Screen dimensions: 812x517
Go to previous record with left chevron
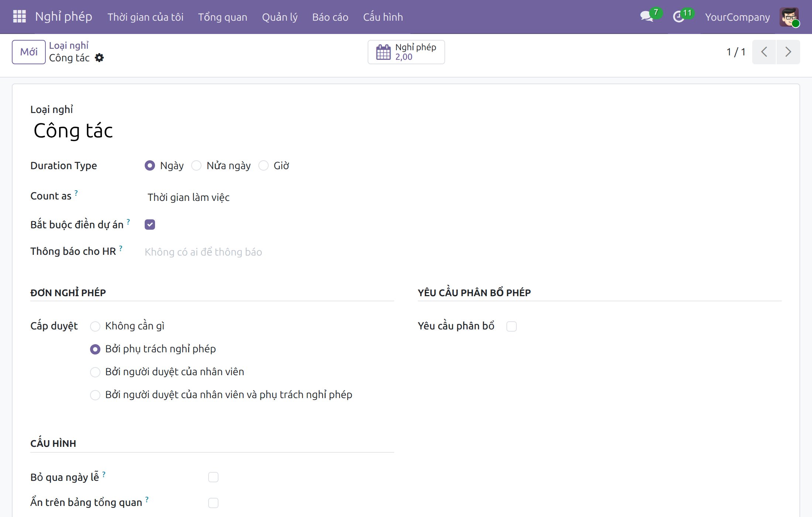(x=764, y=52)
